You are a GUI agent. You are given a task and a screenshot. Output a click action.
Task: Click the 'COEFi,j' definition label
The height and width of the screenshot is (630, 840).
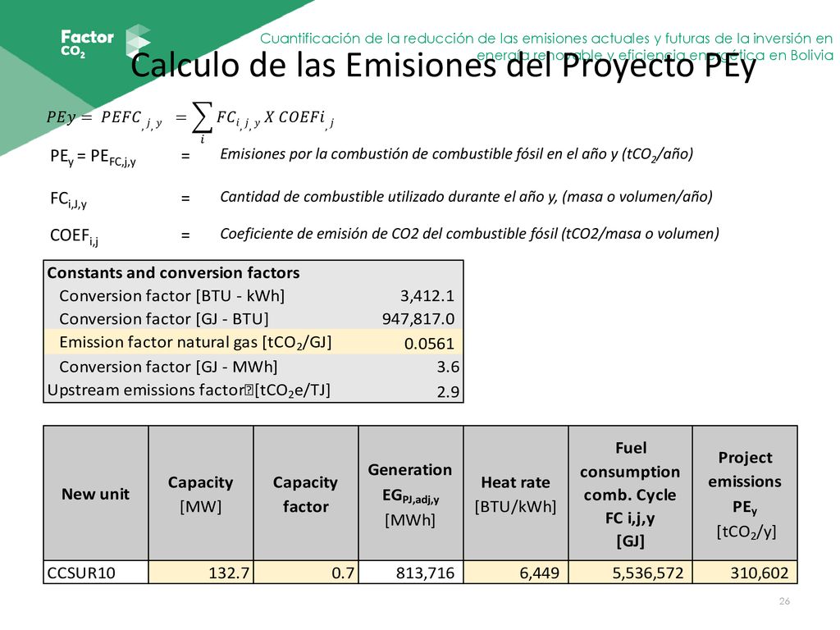pyautogui.click(x=74, y=236)
